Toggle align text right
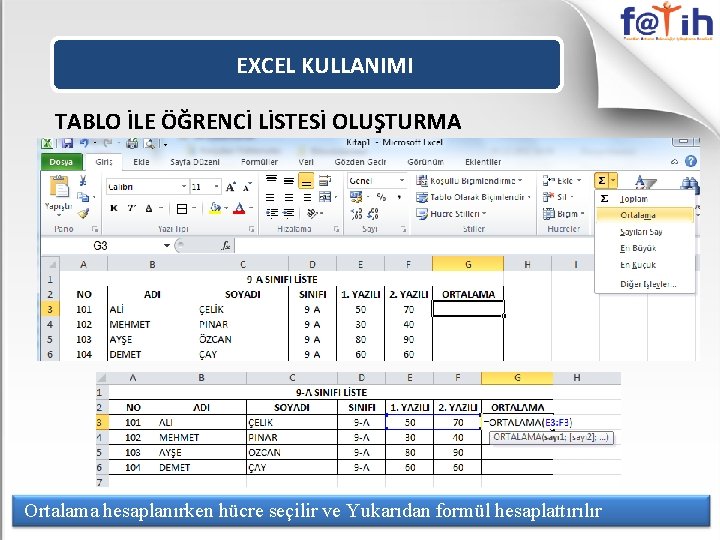 pyautogui.click(x=307, y=197)
